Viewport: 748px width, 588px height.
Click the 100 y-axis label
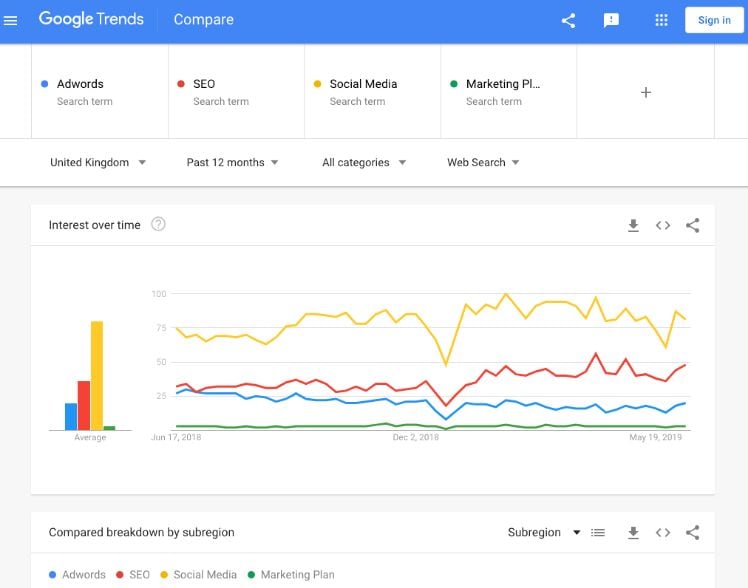coord(159,294)
